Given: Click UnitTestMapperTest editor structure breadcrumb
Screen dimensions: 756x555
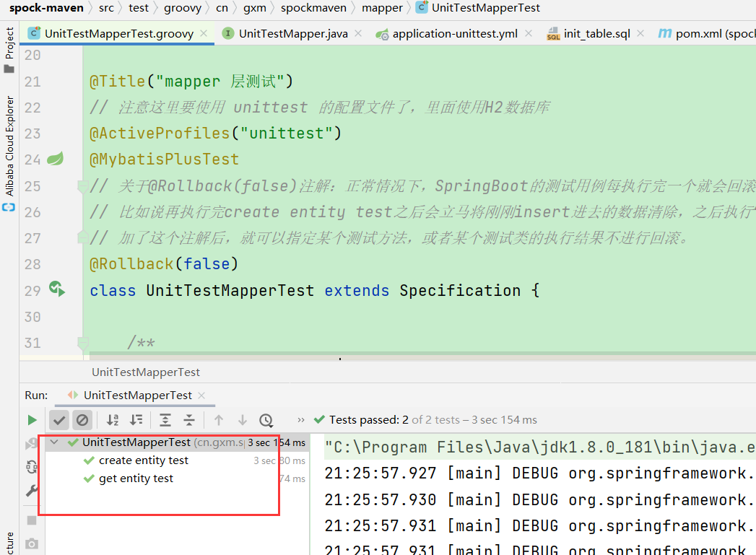Looking at the screenshot, I should 146,372.
